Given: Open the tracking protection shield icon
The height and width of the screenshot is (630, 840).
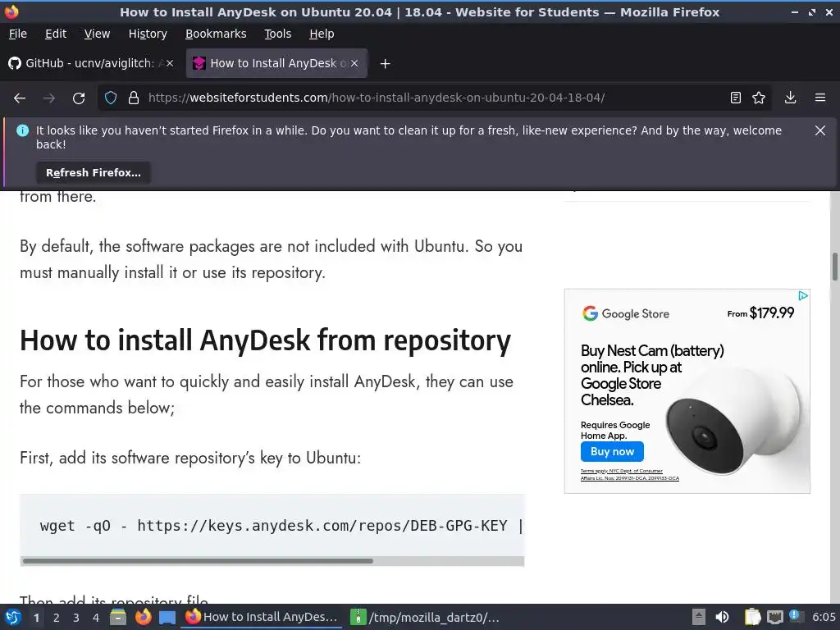Looking at the screenshot, I should click(111, 98).
